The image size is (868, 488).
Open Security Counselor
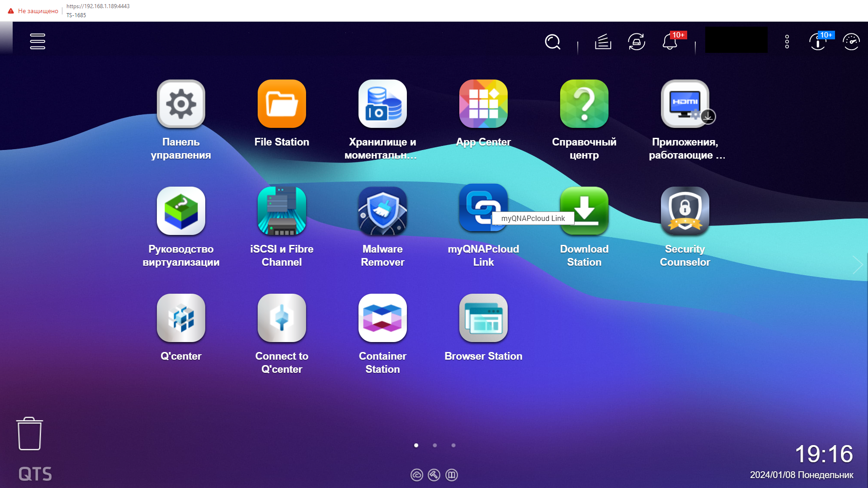click(685, 211)
